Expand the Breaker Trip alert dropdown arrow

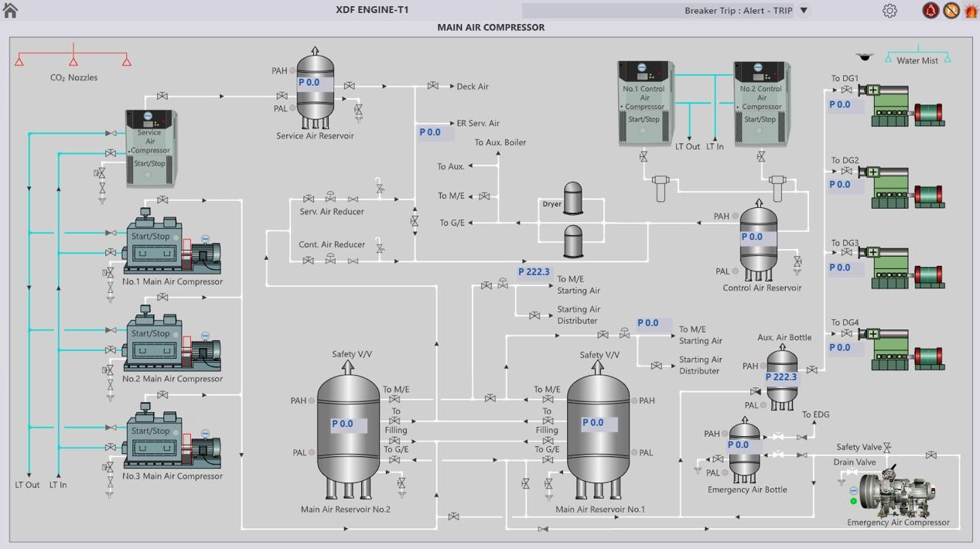coord(804,11)
